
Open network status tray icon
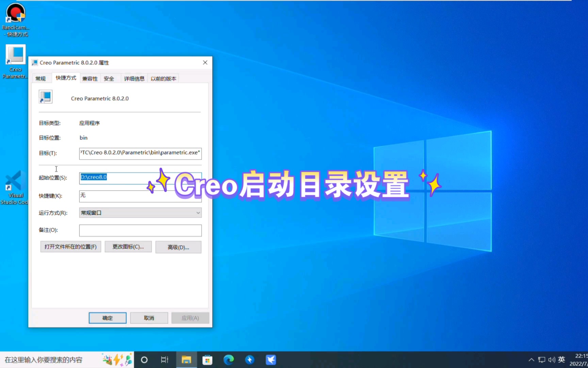pyautogui.click(x=541, y=360)
